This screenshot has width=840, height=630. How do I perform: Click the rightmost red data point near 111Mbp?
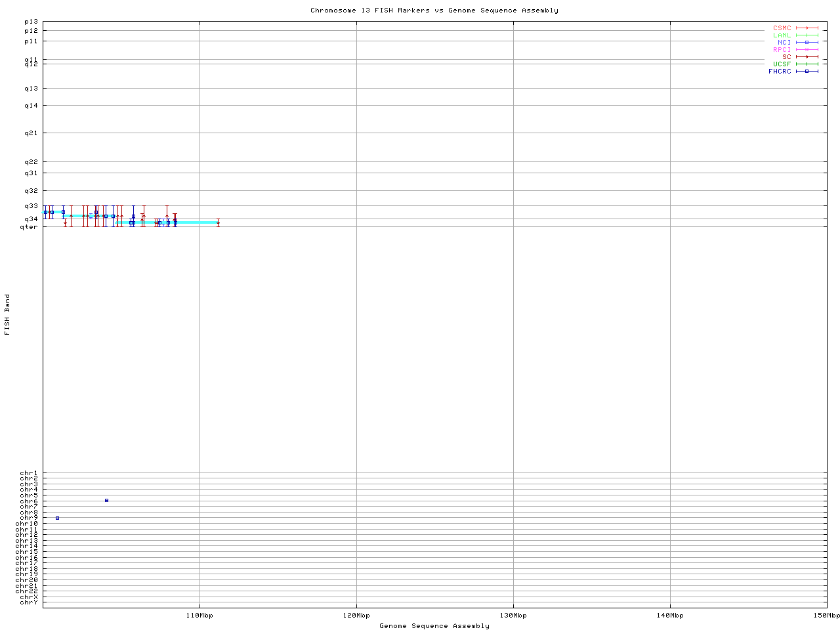pyautogui.click(x=218, y=223)
